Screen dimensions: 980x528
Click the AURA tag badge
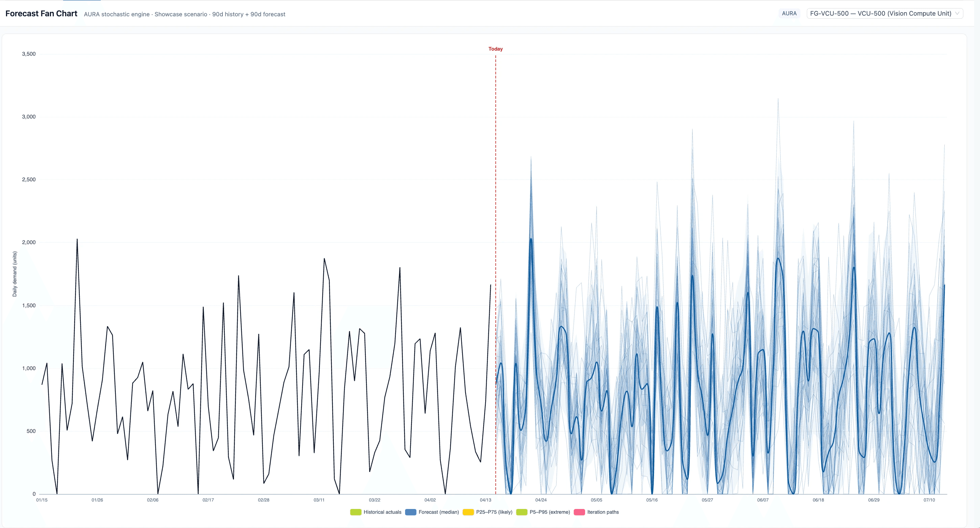coord(789,13)
